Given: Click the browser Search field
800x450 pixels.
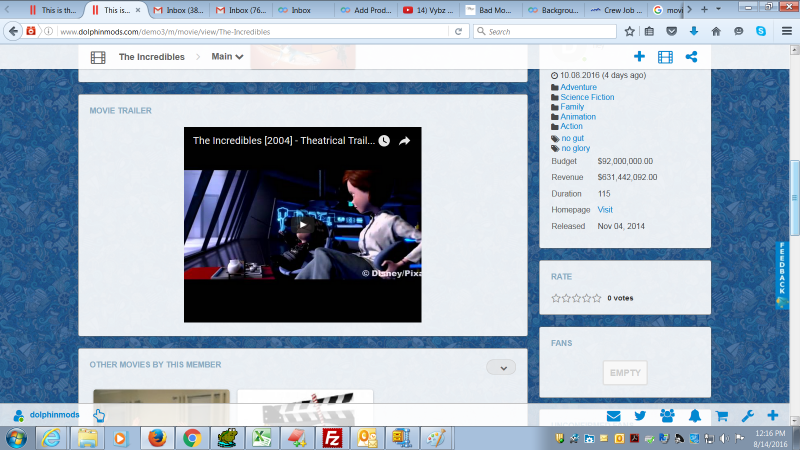Looking at the screenshot, I should point(545,32).
